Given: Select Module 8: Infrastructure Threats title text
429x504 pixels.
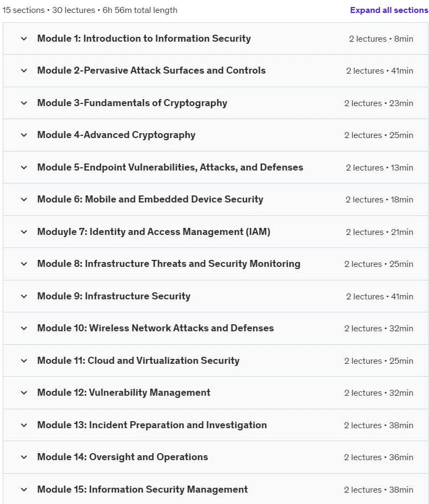Looking at the screenshot, I should (169, 264).
